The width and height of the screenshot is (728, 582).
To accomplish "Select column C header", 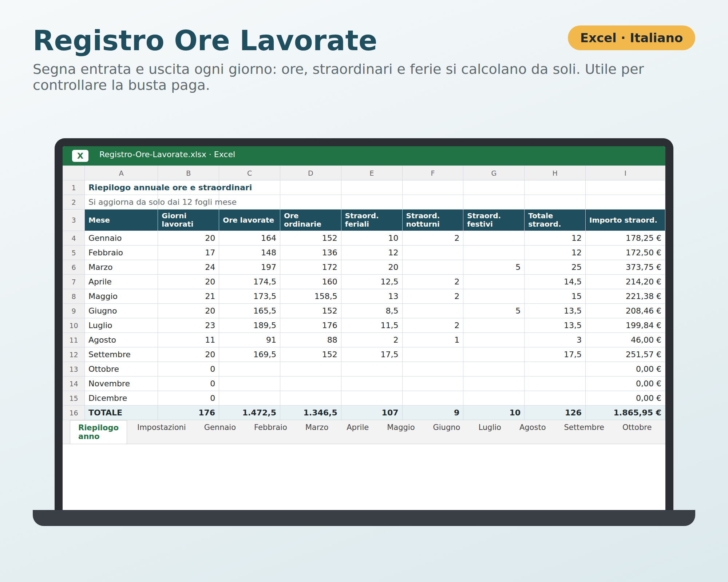I will click(249, 173).
